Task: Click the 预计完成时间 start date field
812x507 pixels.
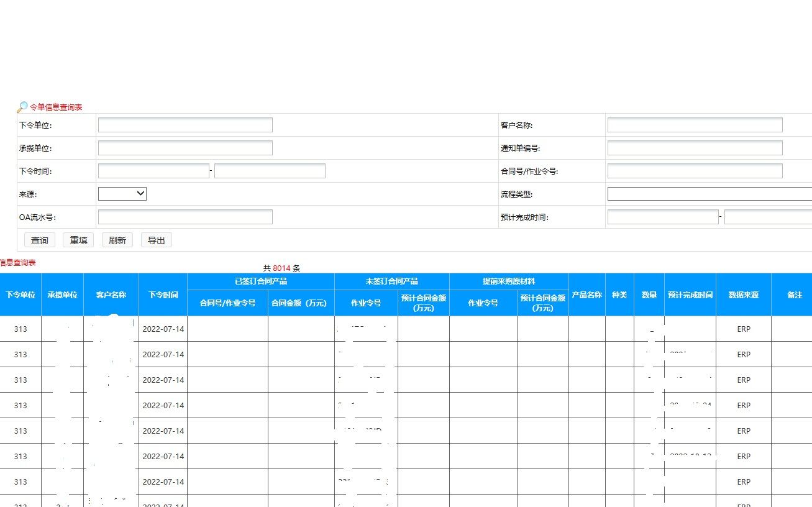Action: 663,217
